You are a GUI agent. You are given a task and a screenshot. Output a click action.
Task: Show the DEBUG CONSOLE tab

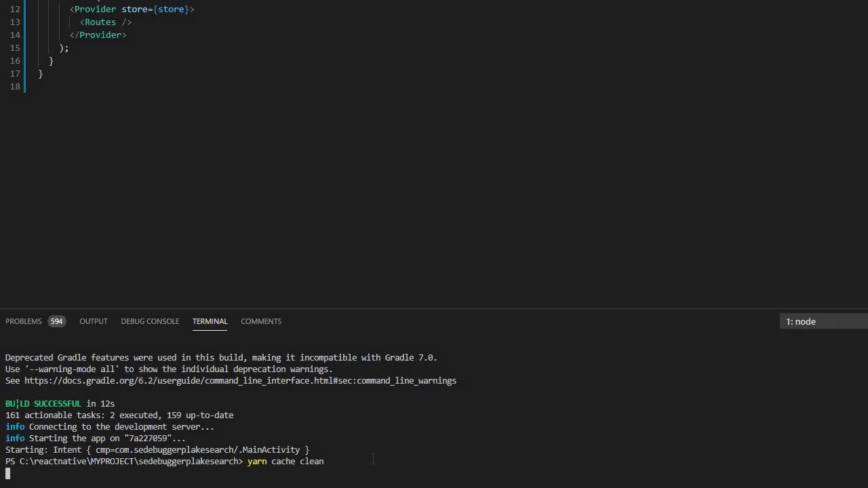(x=150, y=321)
